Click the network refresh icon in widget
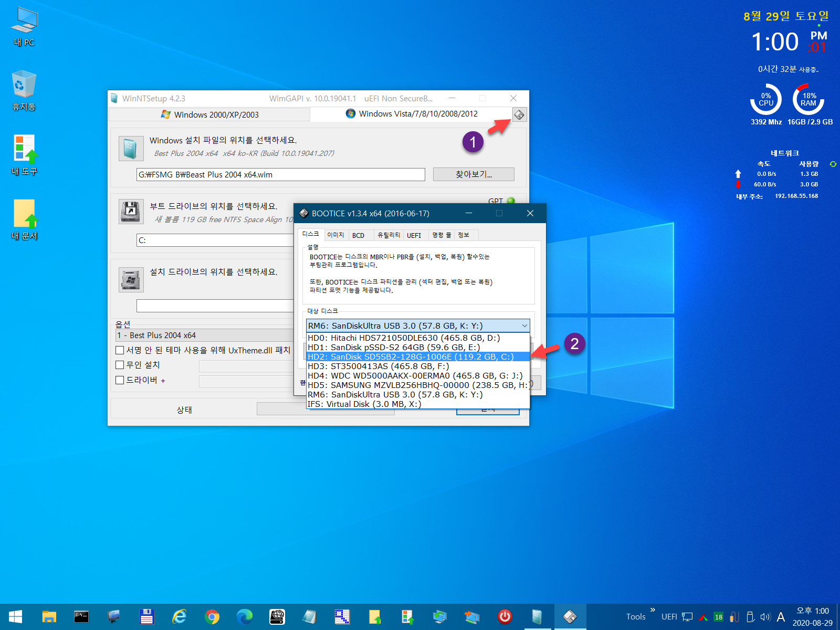 (x=833, y=164)
